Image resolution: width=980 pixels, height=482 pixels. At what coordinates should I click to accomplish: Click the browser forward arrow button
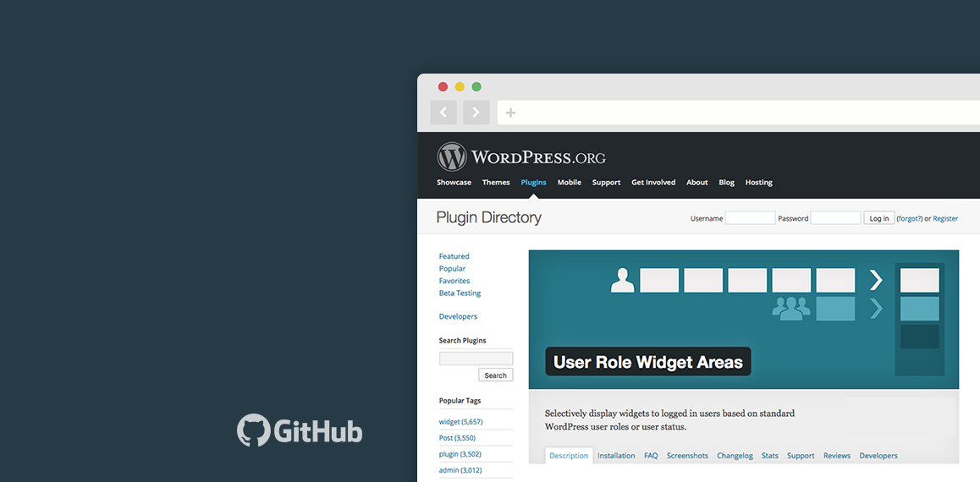coord(476,112)
